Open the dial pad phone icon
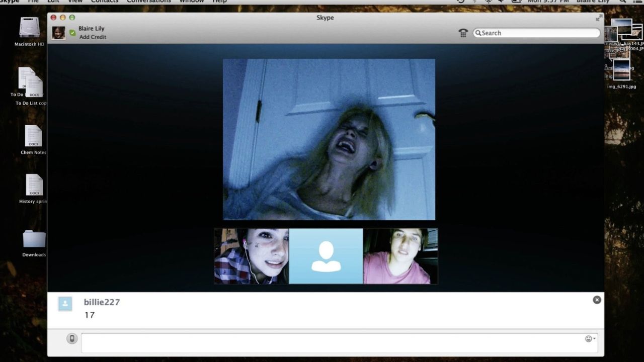 coord(463,33)
